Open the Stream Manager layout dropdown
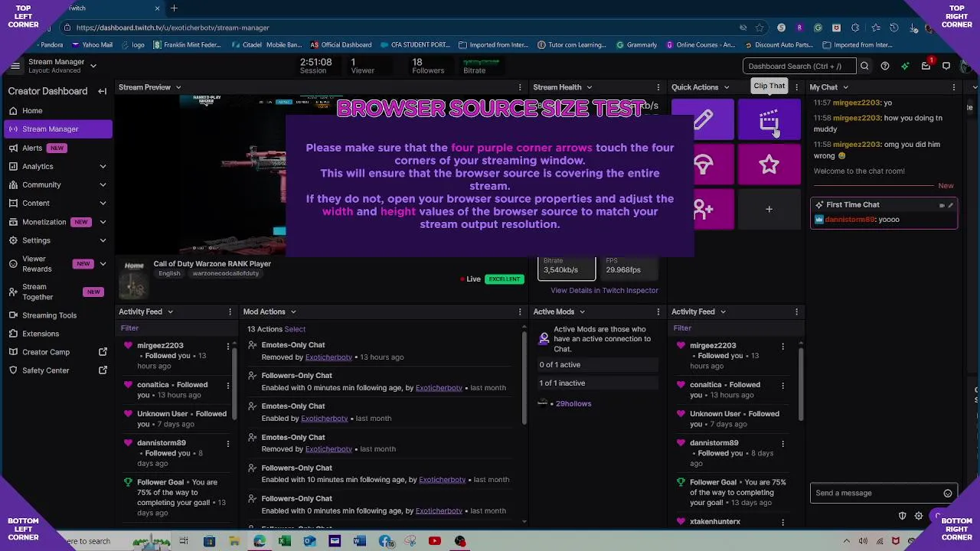This screenshot has width=980, height=551. point(93,66)
